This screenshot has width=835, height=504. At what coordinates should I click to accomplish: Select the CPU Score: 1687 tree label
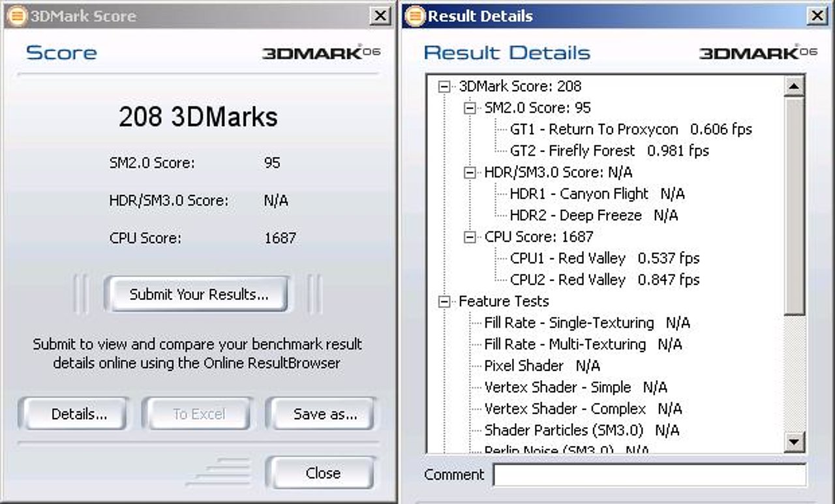click(x=539, y=237)
